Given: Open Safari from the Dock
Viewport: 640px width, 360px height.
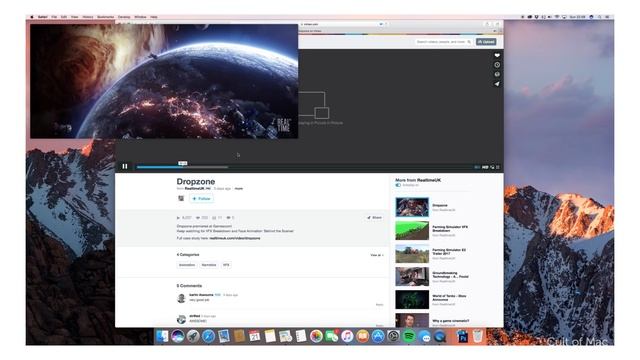Looking at the screenshot, I should [x=208, y=336].
